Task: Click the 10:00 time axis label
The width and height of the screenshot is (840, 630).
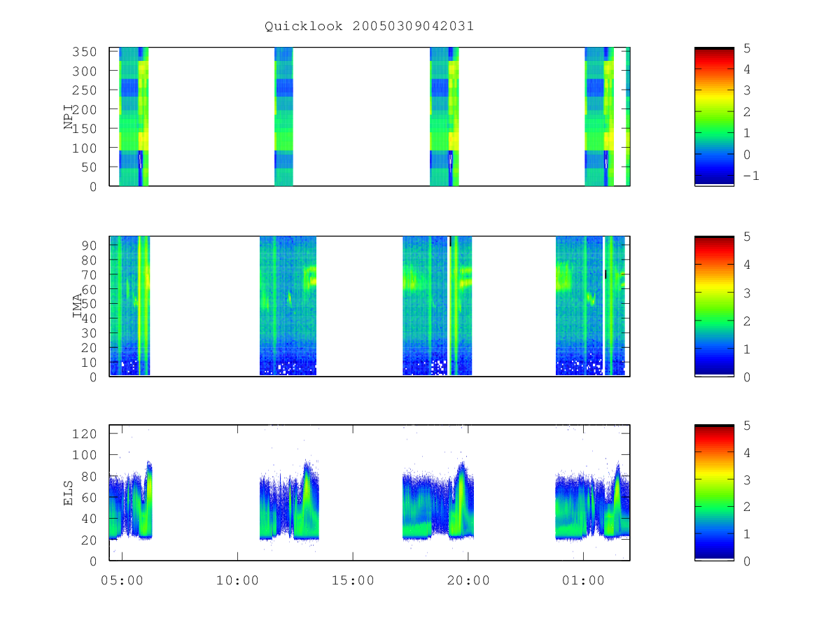Action: pyautogui.click(x=237, y=580)
